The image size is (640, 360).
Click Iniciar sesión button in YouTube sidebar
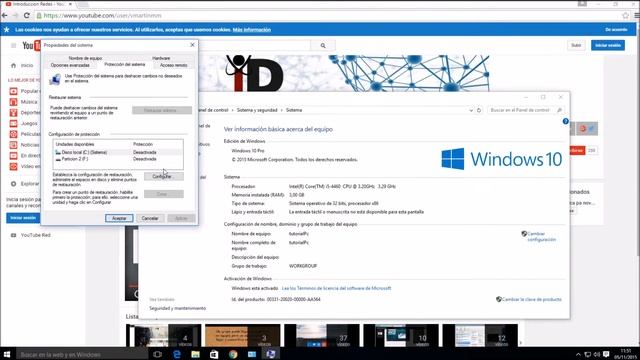pos(23,218)
